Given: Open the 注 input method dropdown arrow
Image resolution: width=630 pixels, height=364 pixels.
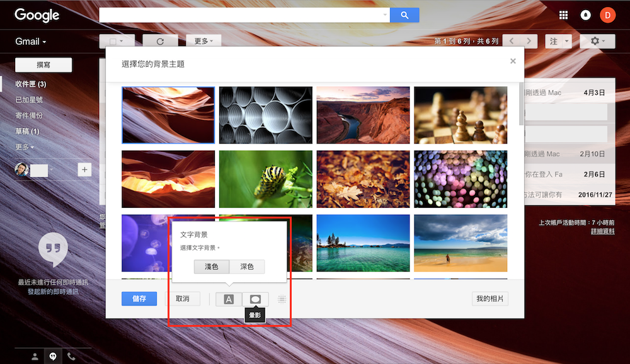Looking at the screenshot, I should coord(566,41).
